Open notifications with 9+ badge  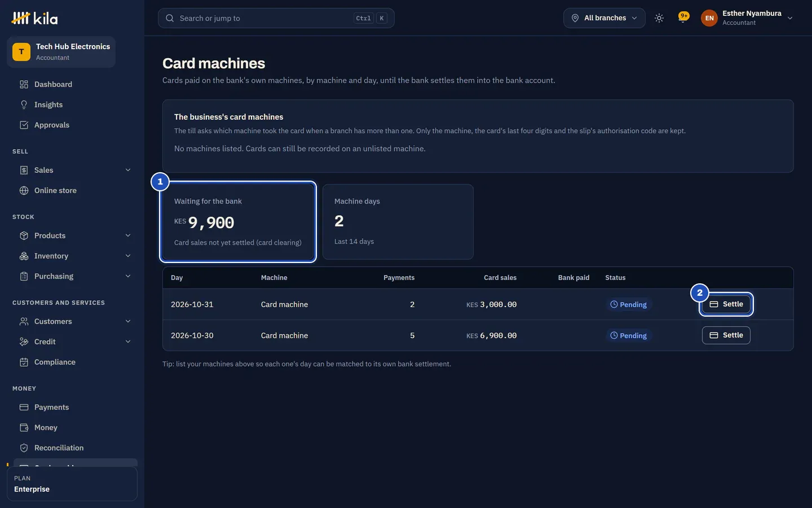coord(683,18)
